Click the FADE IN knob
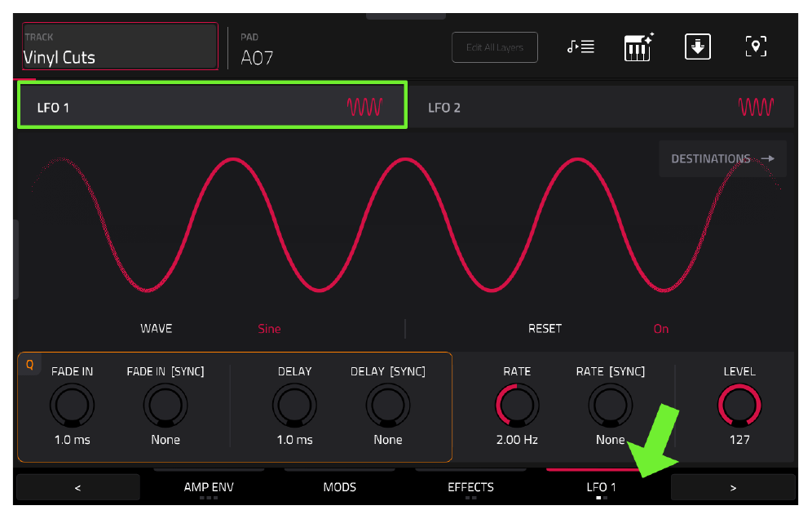This screenshot has height=519, width=812. tap(72, 406)
